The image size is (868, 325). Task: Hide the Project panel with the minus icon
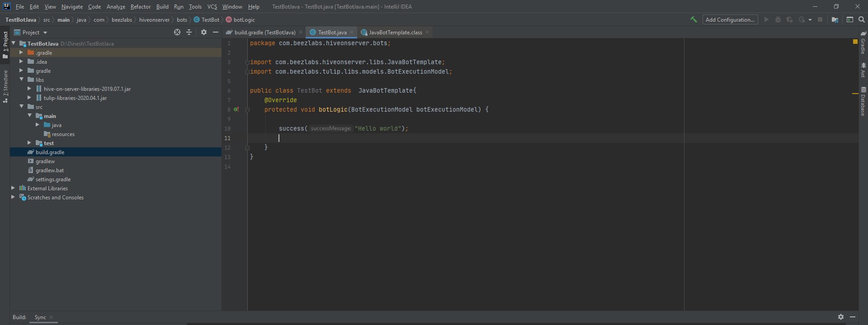tap(216, 32)
